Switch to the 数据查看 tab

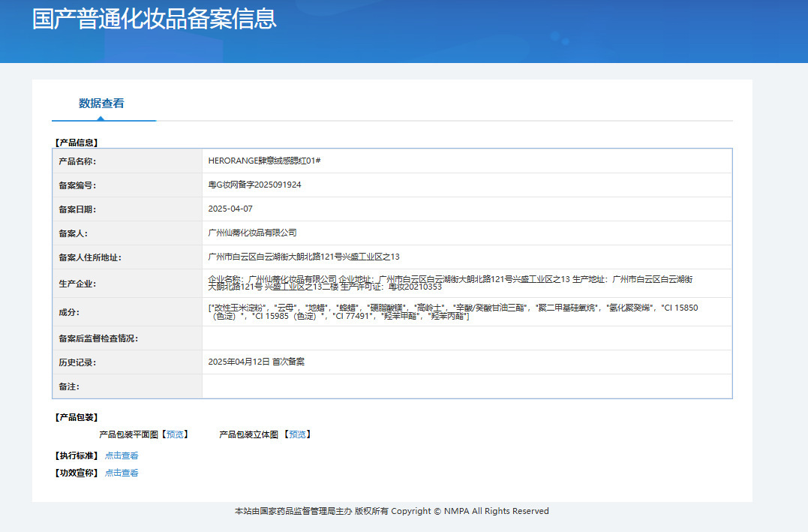(x=101, y=104)
